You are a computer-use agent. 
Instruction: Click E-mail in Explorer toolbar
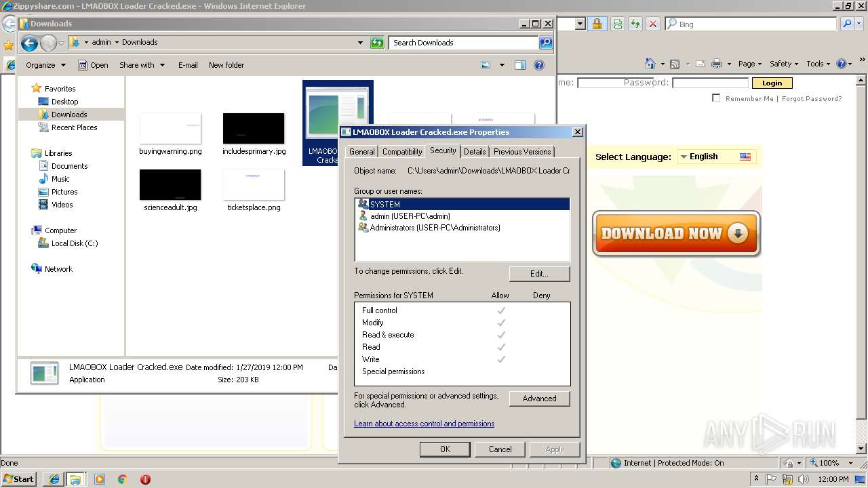point(188,65)
